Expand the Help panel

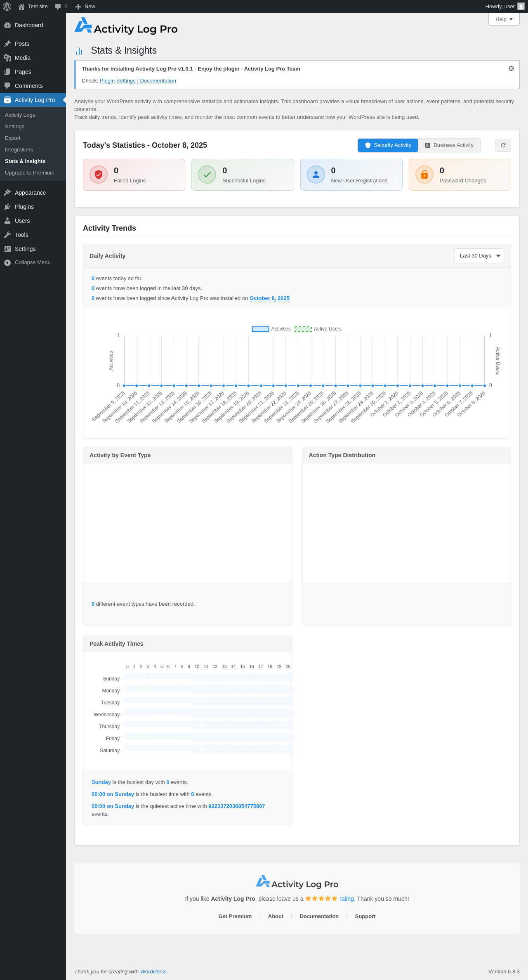coord(504,19)
